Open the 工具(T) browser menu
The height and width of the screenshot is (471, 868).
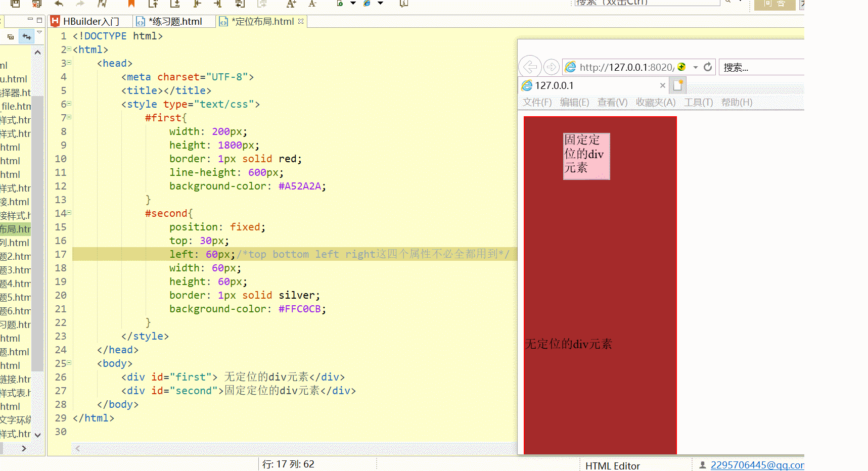point(699,102)
